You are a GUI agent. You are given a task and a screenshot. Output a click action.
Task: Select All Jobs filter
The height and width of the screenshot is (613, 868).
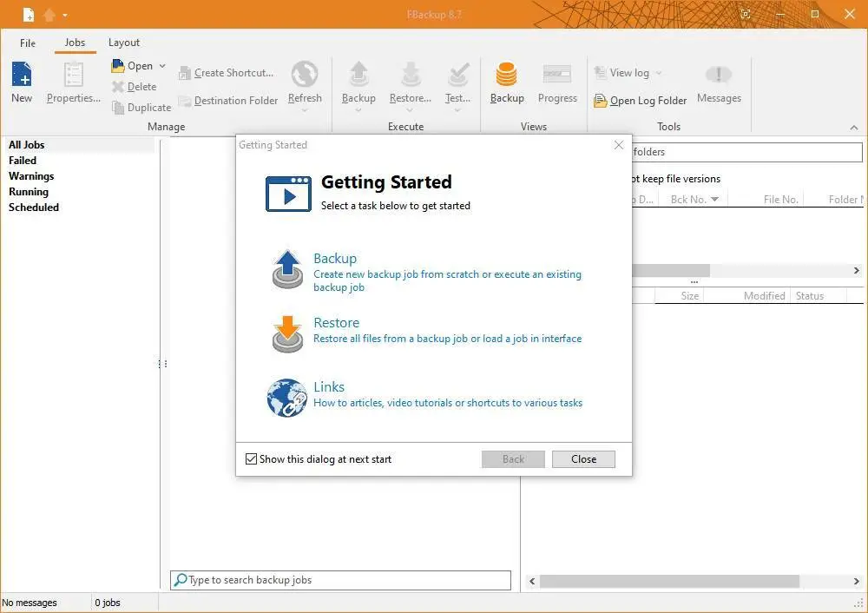(26, 144)
